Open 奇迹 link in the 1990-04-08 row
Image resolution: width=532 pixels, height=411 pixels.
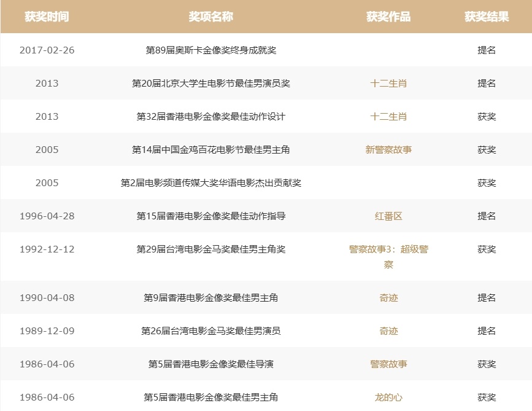[x=388, y=297]
